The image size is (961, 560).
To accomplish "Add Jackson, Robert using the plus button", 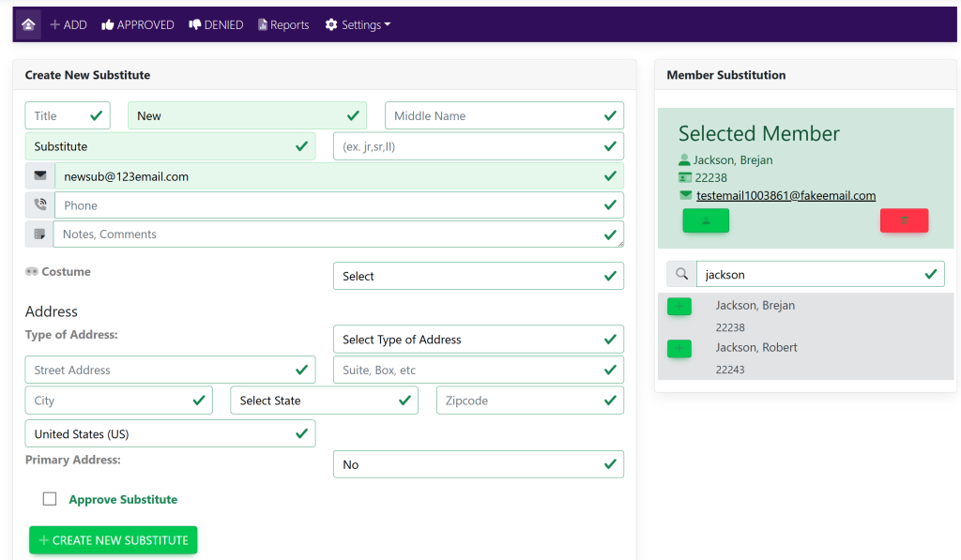I will point(679,349).
